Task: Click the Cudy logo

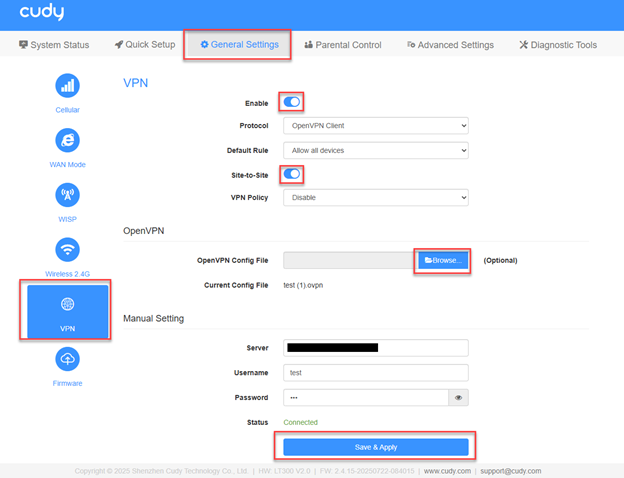Action: 42,15
